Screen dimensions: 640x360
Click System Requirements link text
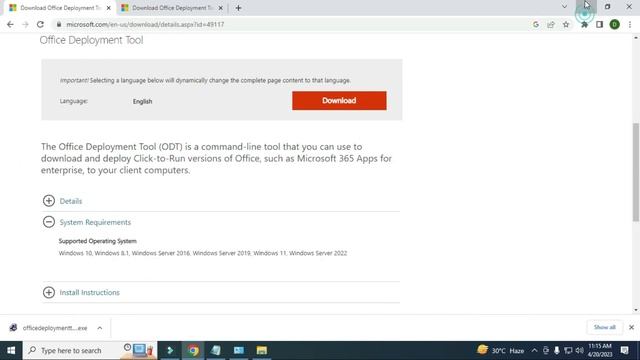pos(95,222)
